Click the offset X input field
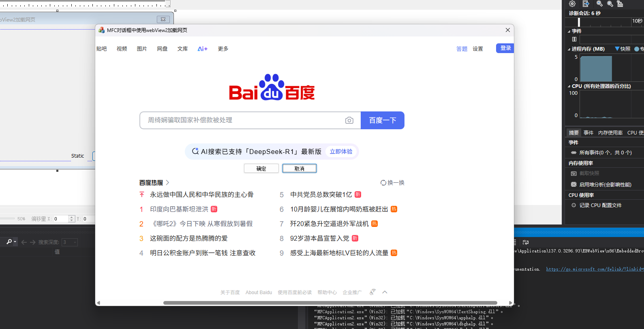 61,219
